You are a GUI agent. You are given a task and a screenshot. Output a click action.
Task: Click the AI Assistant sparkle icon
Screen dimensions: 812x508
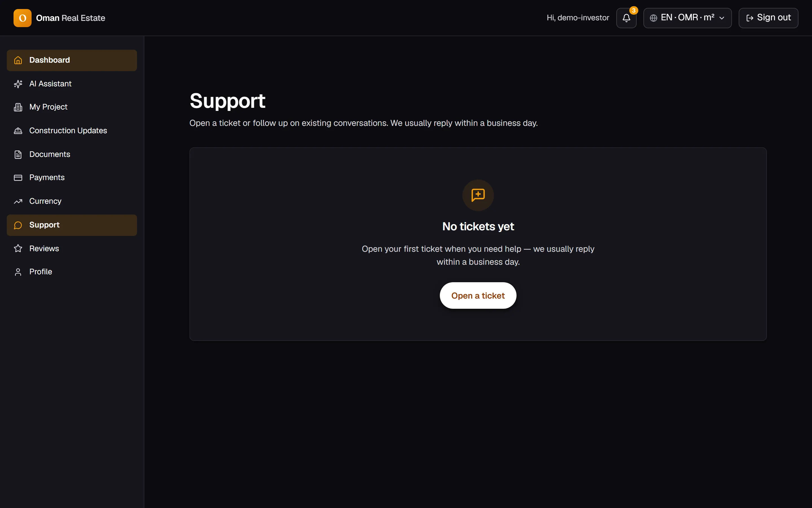click(18, 84)
